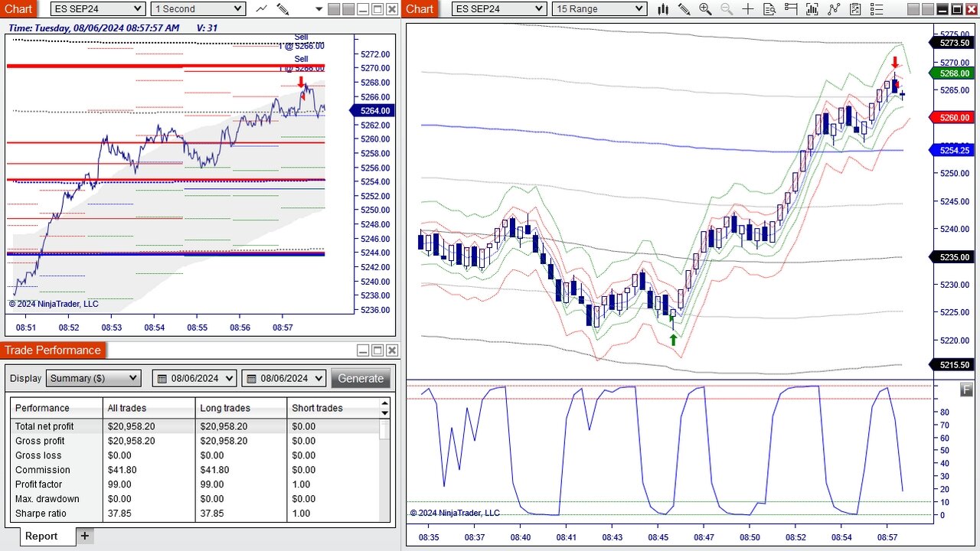Click All trades Sharpe ratio value 37.85

[119, 514]
